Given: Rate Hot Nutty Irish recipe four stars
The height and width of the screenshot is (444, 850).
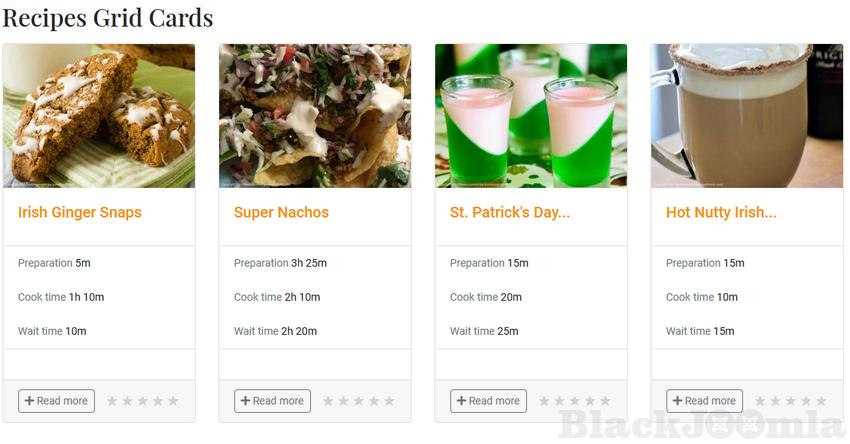Looking at the screenshot, I should click(806, 401).
